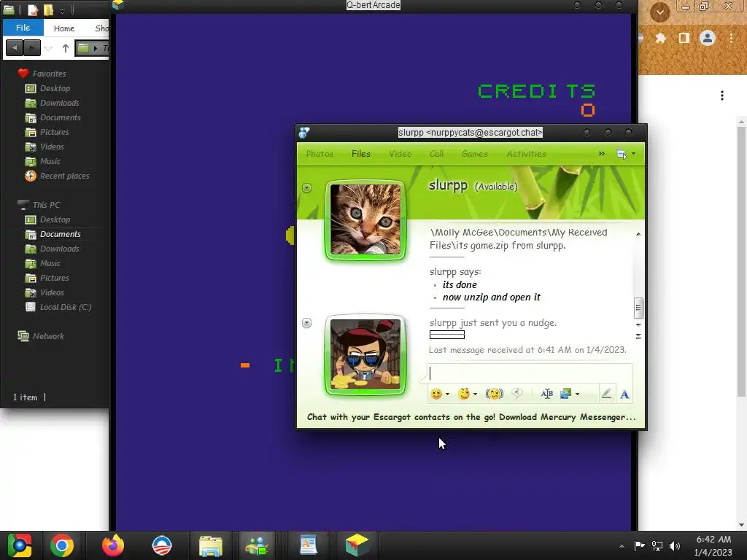Screen dimensions: 747x560
Task: Open the File tab in Explorer
Action: pyautogui.click(x=23, y=28)
